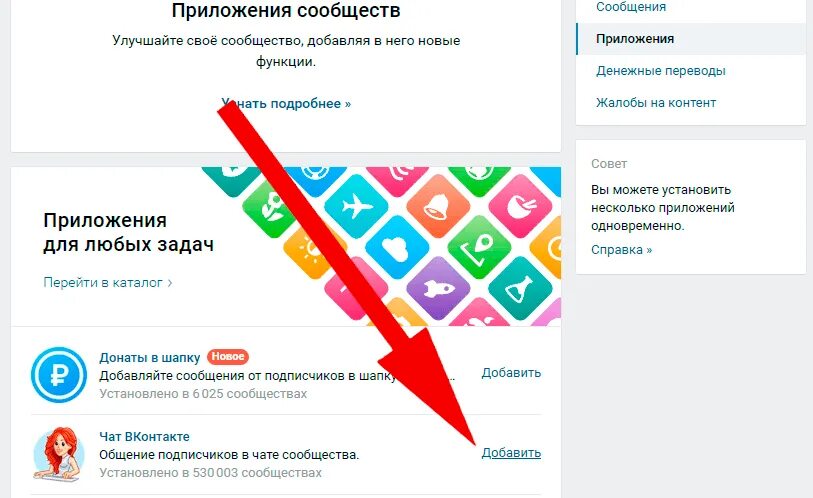Click the green map pin icon

[x=479, y=247]
